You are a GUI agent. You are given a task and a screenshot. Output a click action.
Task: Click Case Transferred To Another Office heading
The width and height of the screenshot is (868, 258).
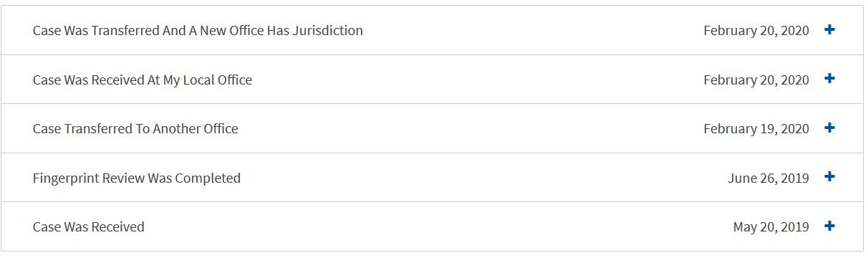[135, 129]
